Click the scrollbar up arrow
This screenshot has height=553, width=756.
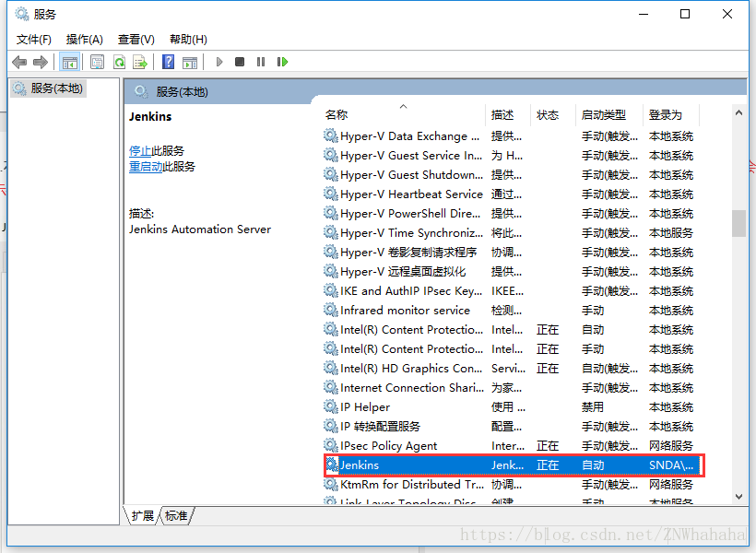click(x=738, y=112)
